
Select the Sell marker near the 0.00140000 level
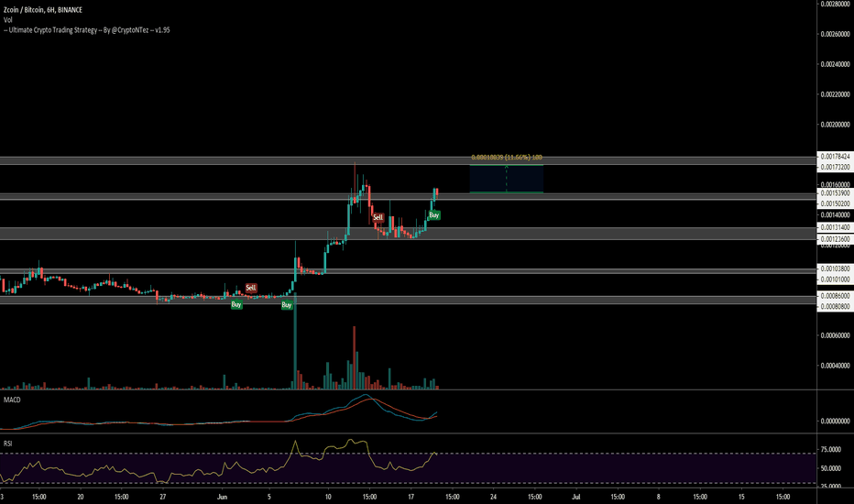pyautogui.click(x=378, y=217)
